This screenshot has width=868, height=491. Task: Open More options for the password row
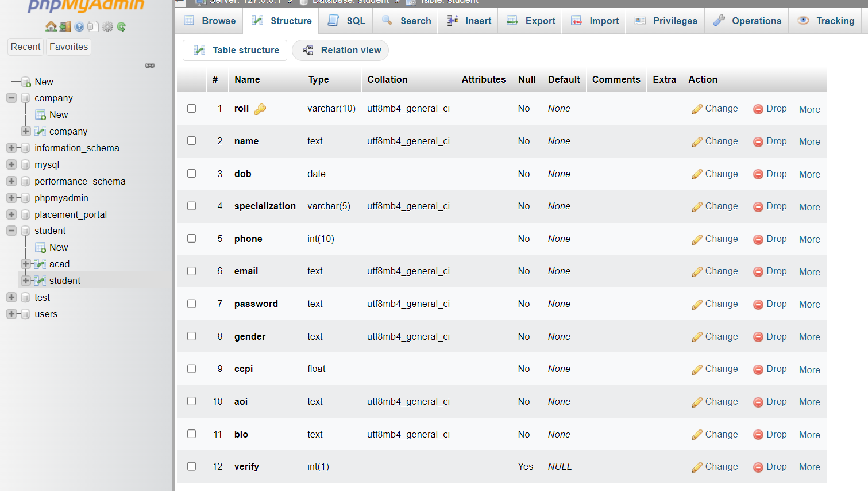[809, 304]
